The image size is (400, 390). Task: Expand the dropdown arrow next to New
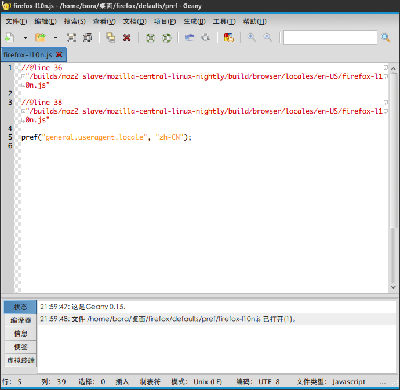[25, 38]
